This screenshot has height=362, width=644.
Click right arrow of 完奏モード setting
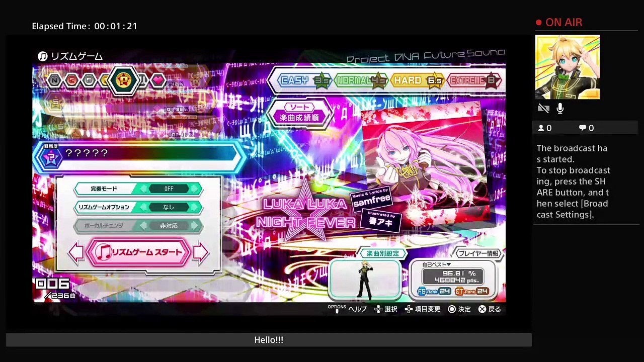(x=194, y=189)
